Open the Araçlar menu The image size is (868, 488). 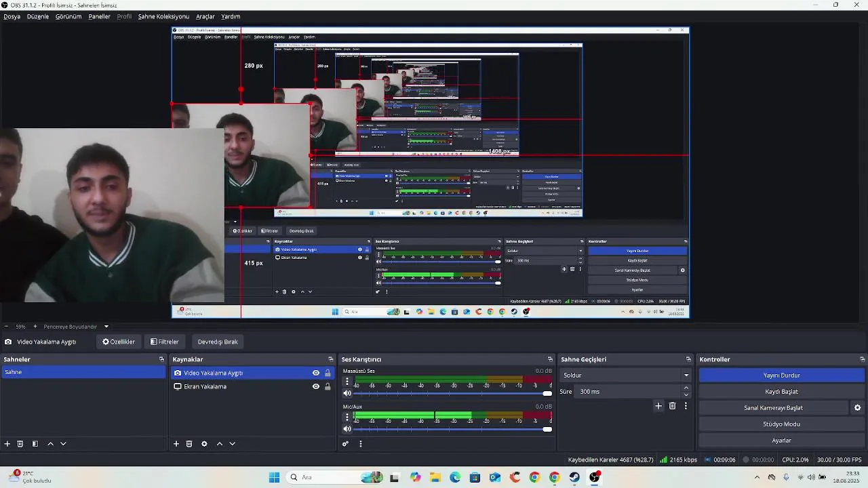point(205,16)
